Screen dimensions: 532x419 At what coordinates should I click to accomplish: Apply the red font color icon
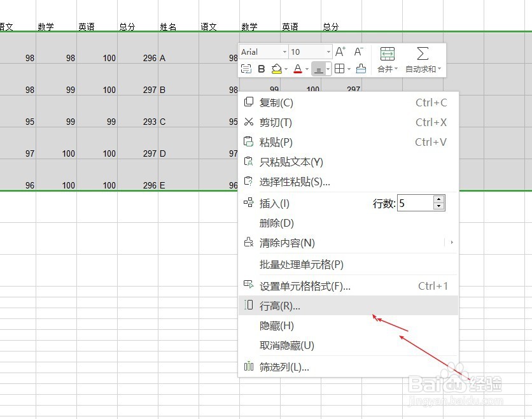(297, 68)
